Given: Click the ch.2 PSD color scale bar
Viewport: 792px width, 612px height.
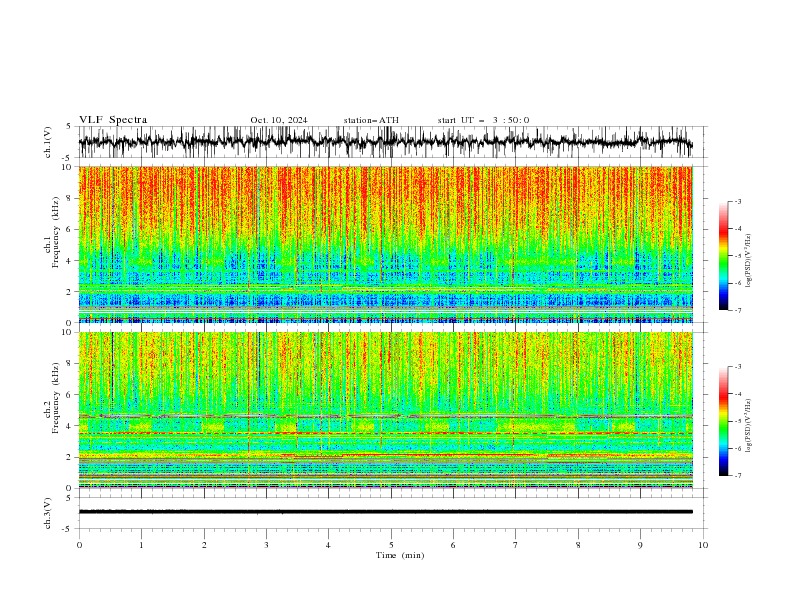Looking at the screenshot, I should pyautogui.click(x=723, y=421).
